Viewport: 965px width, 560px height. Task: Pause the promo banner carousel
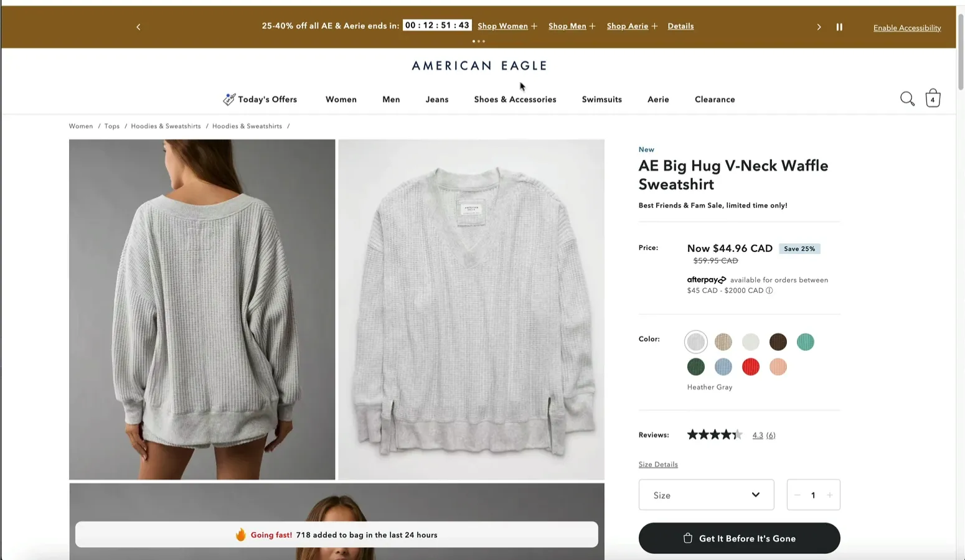click(839, 27)
